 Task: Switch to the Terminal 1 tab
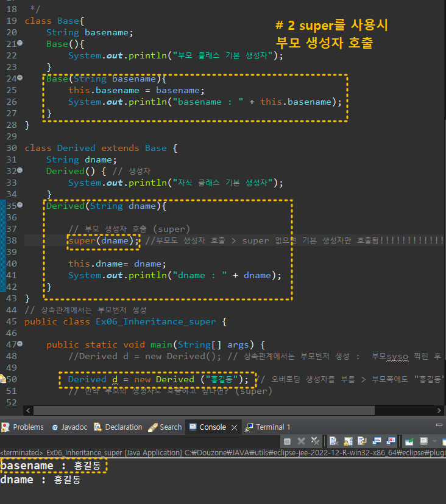pos(267,427)
